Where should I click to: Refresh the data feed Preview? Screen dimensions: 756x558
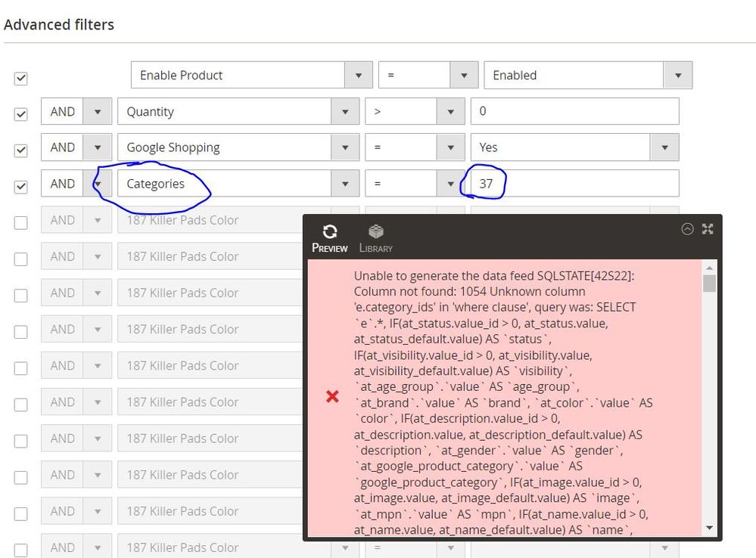pos(329,236)
